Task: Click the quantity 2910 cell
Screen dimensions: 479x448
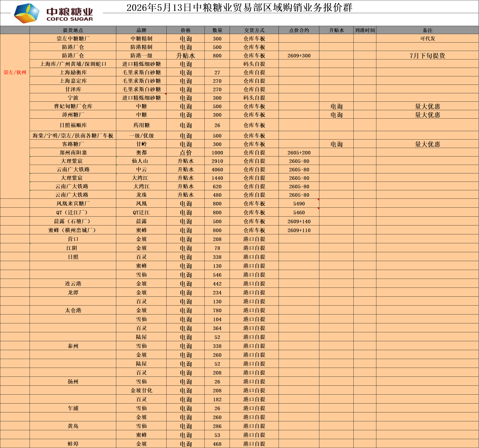Action: point(217,161)
